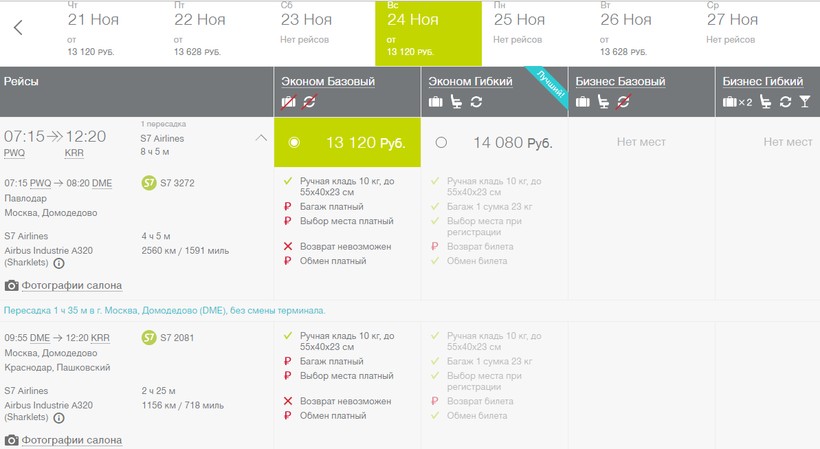This screenshot has width=820, height=449.
Task: Go to previous dates with left arrow
Action: click(x=18, y=28)
